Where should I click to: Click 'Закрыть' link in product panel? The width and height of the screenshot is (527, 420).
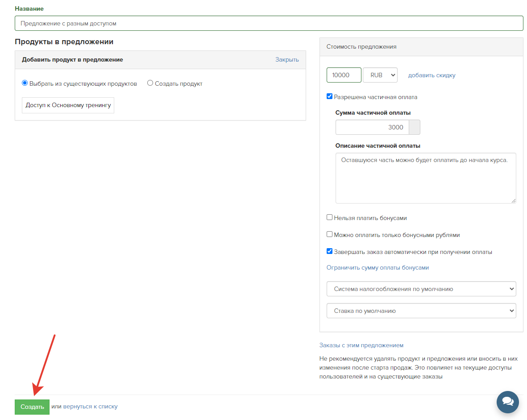coord(287,59)
